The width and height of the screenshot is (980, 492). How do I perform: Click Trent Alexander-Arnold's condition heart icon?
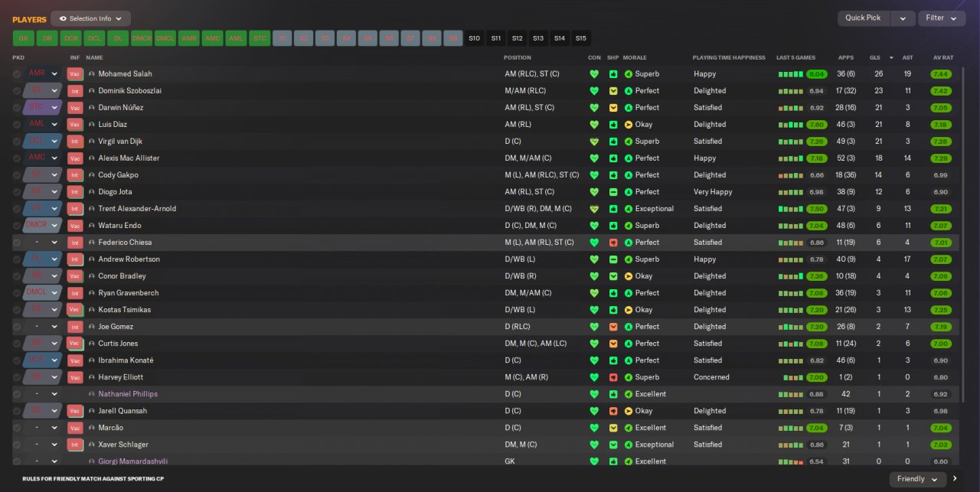(594, 209)
